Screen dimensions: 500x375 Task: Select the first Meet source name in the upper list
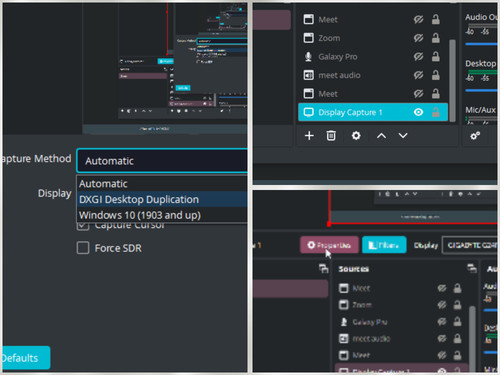pyautogui.click(x=328, y=20)
